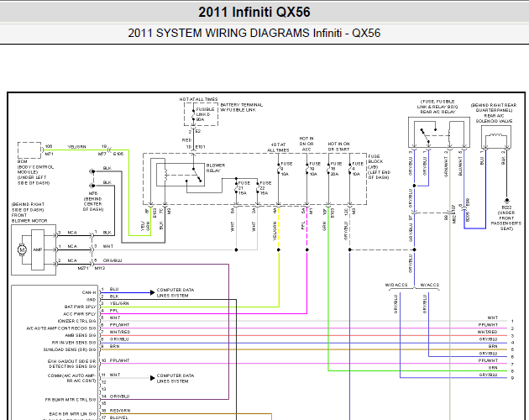The height and width of the screenshot is (420, 529).
Task: Click the front blower motor "M" symbol
Action: coord(23,249)
